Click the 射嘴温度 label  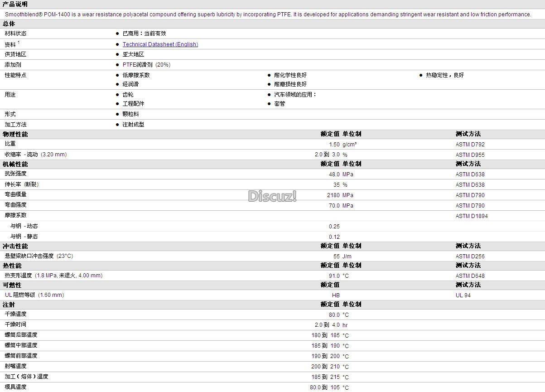pos(16,366)
